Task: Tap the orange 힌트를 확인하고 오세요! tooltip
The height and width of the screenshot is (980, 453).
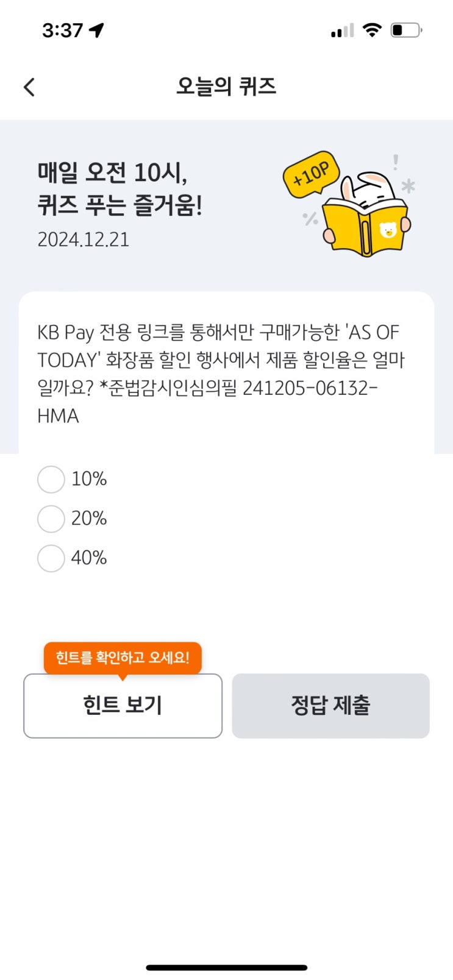Action: click(x=123, y=658)
